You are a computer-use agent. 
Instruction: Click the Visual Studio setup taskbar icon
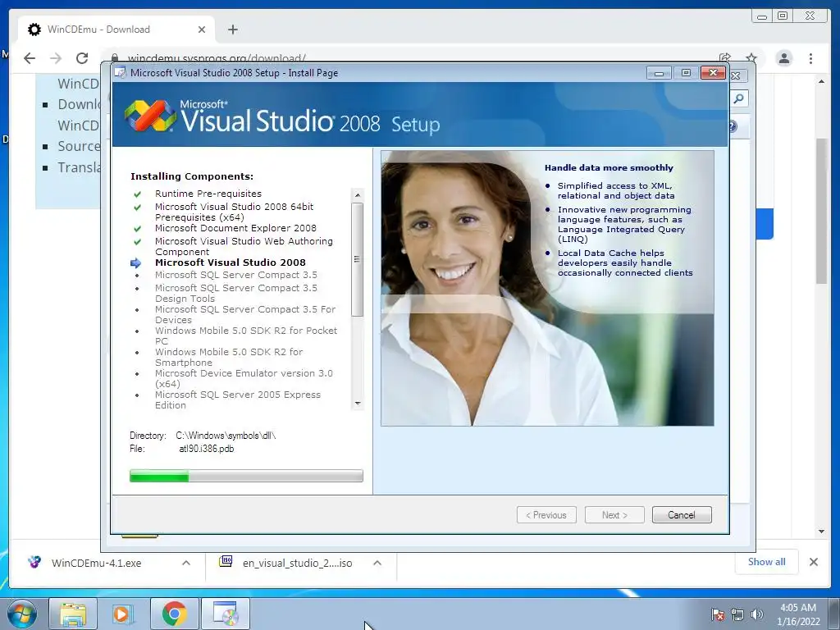[225, 614]
